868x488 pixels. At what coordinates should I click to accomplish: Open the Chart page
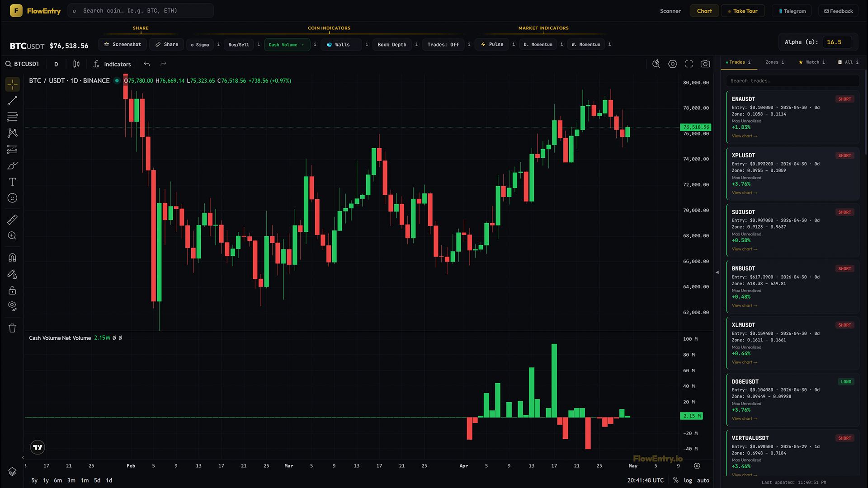tap(704, 11)
